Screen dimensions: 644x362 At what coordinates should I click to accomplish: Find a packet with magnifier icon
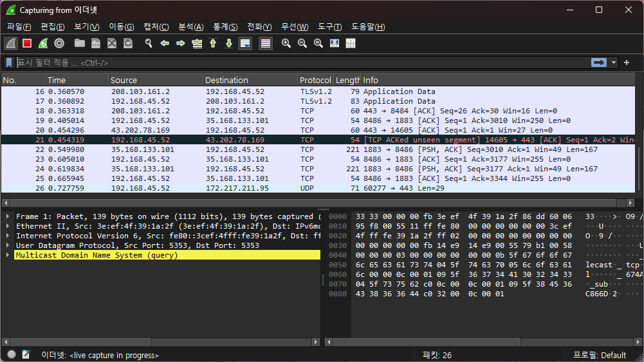(x=149, y=43)
